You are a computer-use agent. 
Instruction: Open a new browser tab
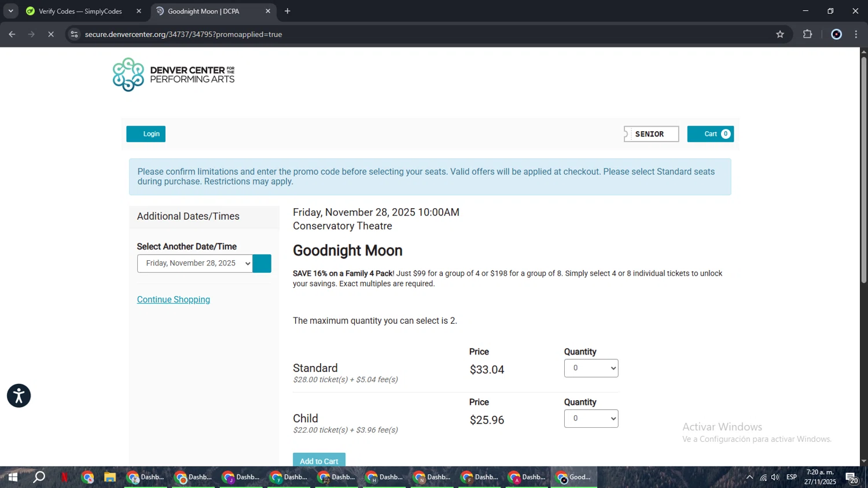[288, 11]
